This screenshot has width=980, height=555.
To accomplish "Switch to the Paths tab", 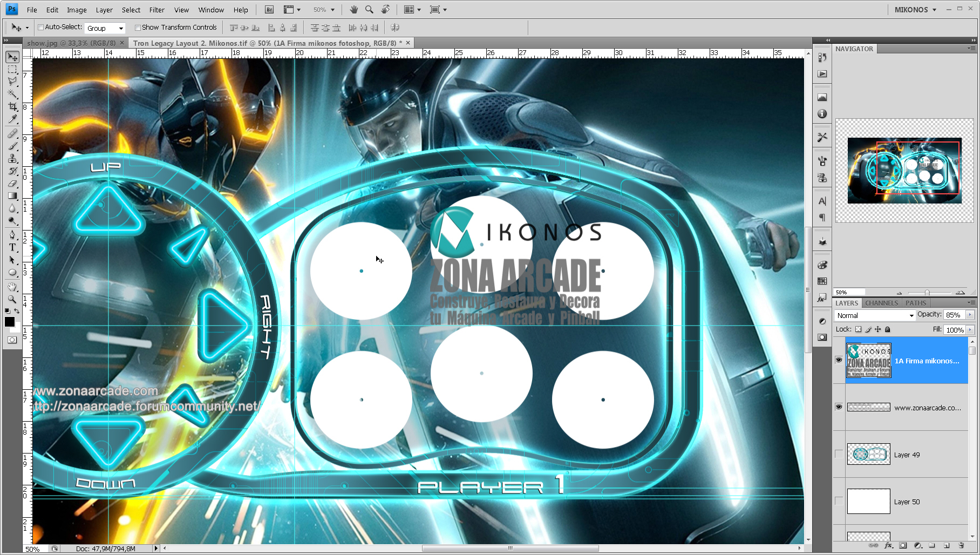I will point(916,303).
